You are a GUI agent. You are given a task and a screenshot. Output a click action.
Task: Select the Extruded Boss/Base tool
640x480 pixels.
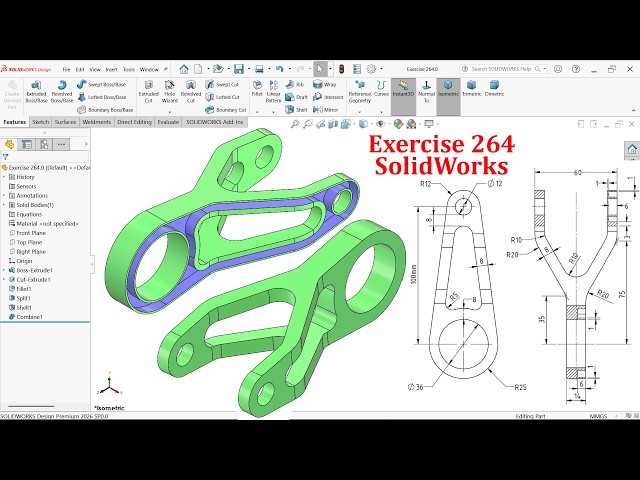coord(36,91)
